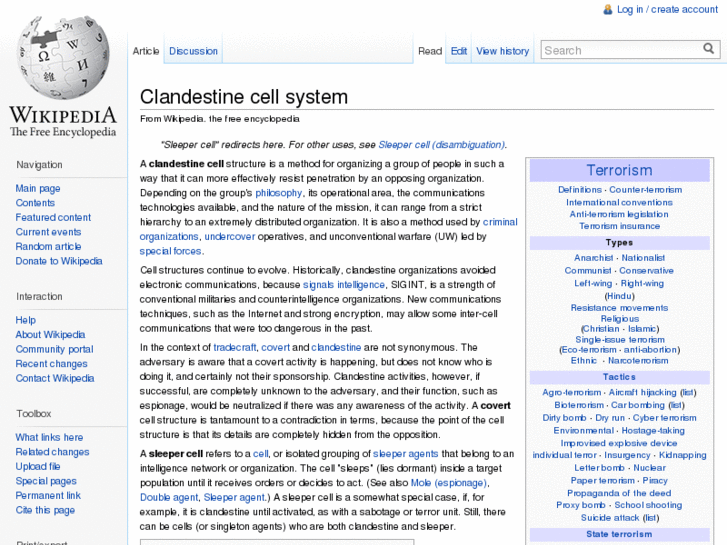Follow the philosophy link

[279, 193]
